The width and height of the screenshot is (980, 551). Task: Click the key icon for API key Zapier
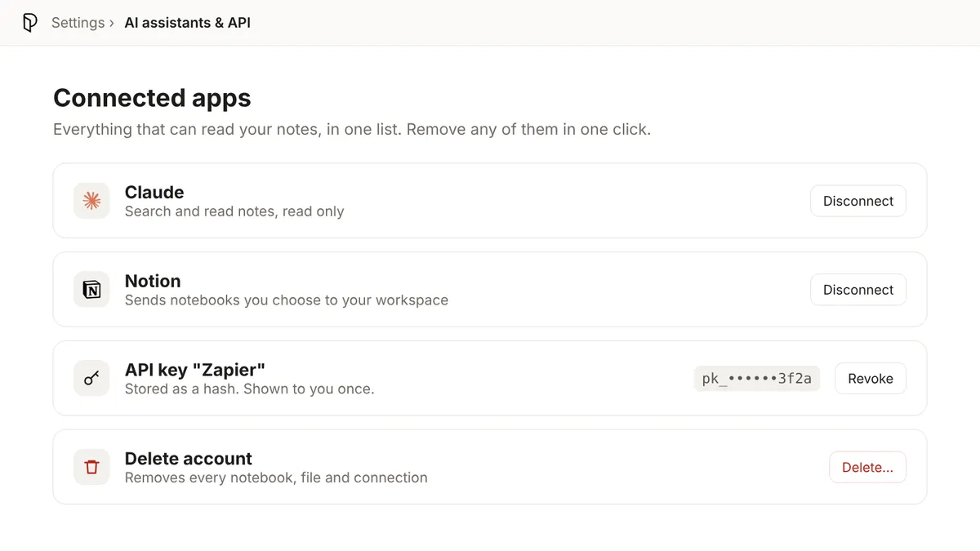coord(91,379)
